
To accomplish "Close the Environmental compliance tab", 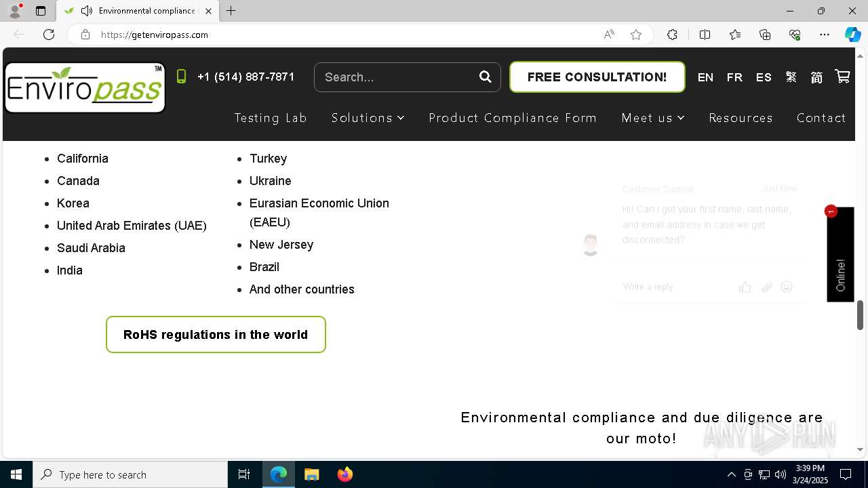I will 208,11.
